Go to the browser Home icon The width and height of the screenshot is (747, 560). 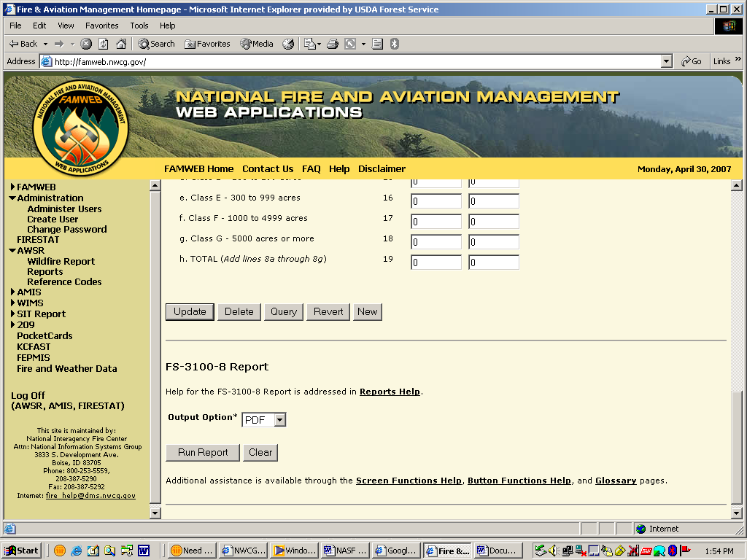click(x=121, y=44)
